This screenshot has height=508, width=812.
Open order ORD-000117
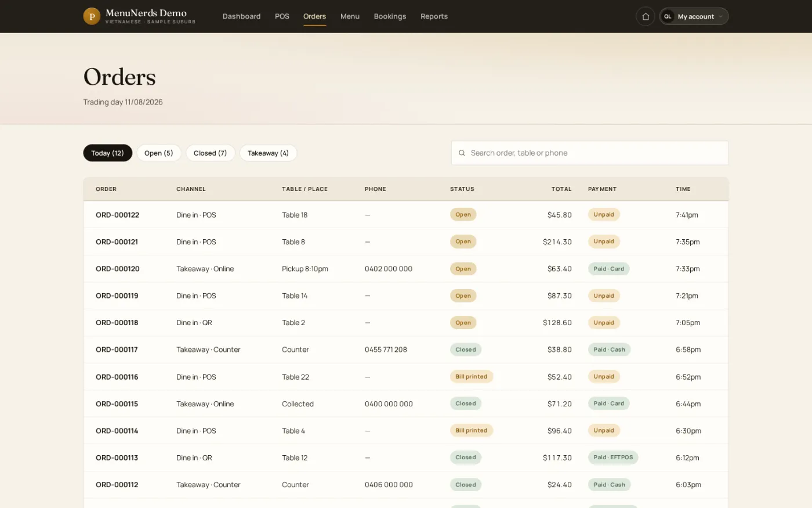[117, 350]
